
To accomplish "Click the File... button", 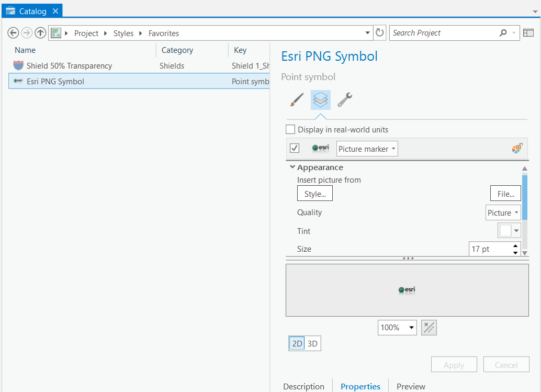I will 505,194.
